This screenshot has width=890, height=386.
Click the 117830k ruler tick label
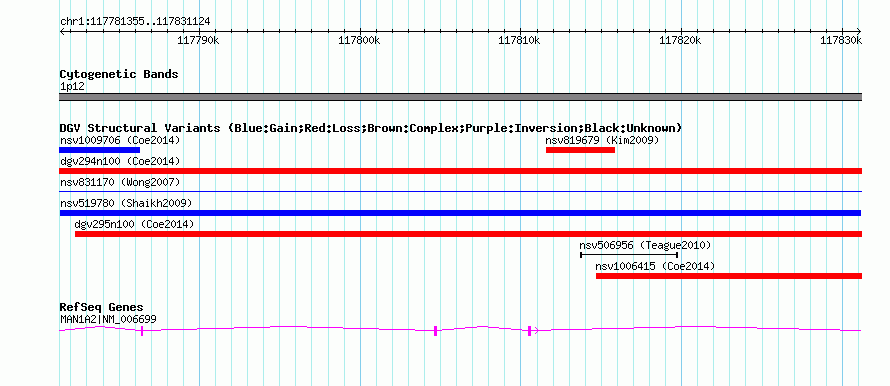pyautogui.click(x=841, y=40)
